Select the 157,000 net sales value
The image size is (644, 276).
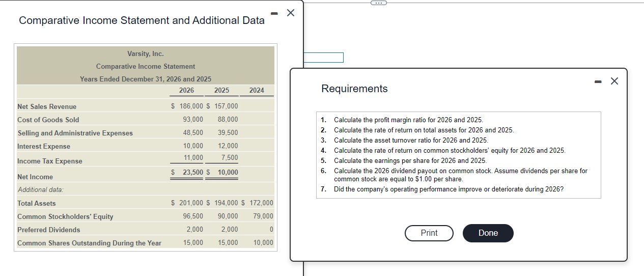click(227, 106)
